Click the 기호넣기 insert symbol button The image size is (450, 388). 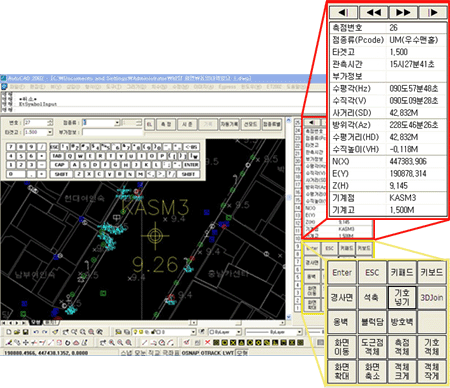coord(402,297)
